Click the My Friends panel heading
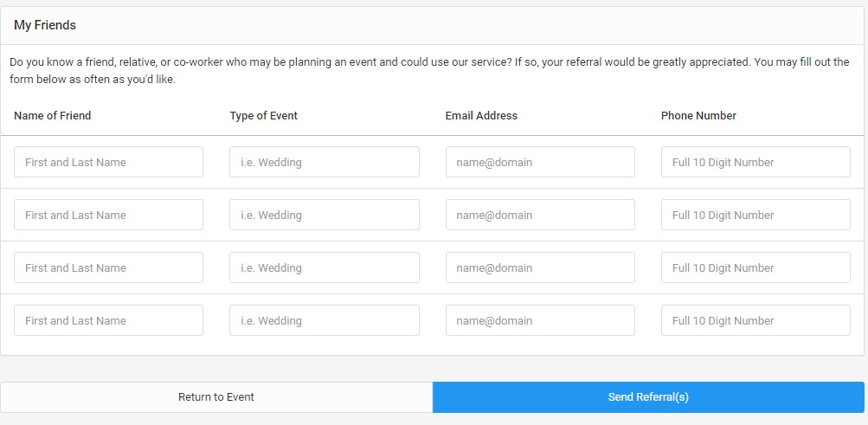This screenshot has height=425, width=868. coord(45,25)
